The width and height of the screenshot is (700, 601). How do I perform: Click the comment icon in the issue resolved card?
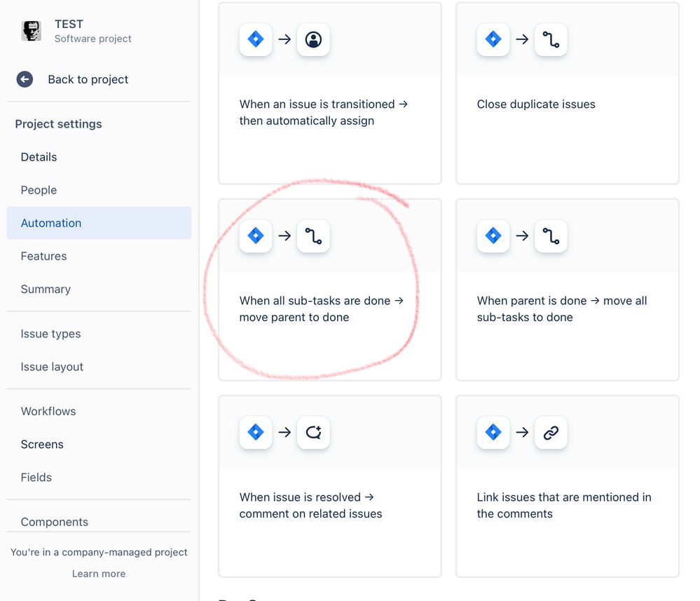313,433
